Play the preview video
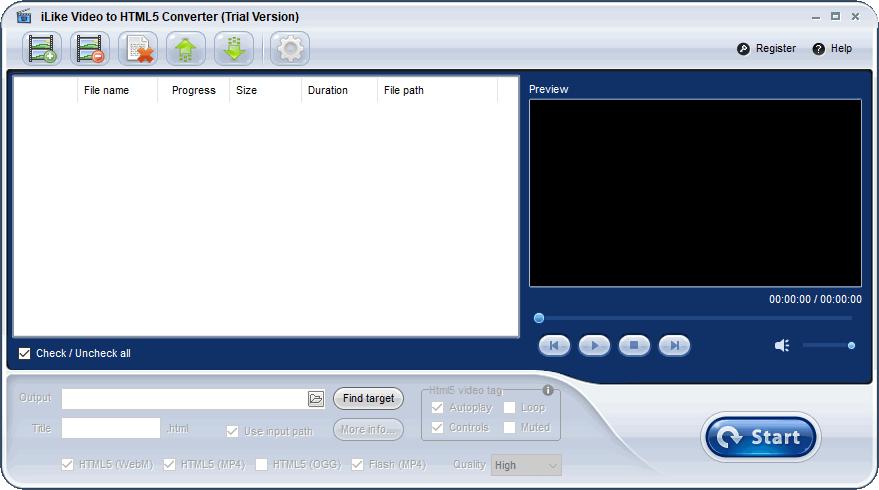Screen dimensions: 879x490 point(594,345)
